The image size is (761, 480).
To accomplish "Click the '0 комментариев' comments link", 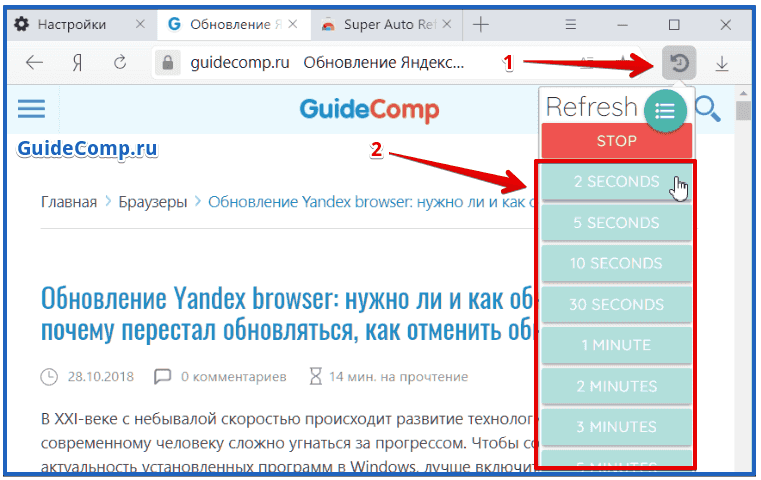I will [x=233, y=377].
